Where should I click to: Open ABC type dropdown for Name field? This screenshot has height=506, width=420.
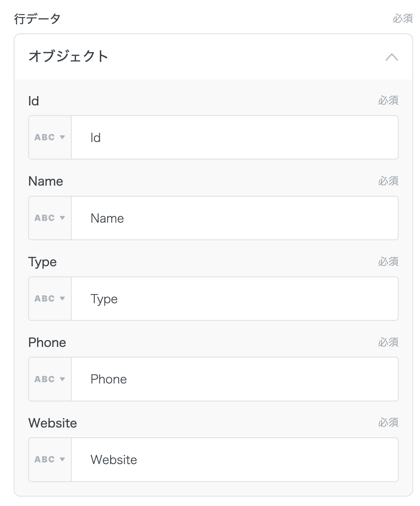(x=50, y=218)
